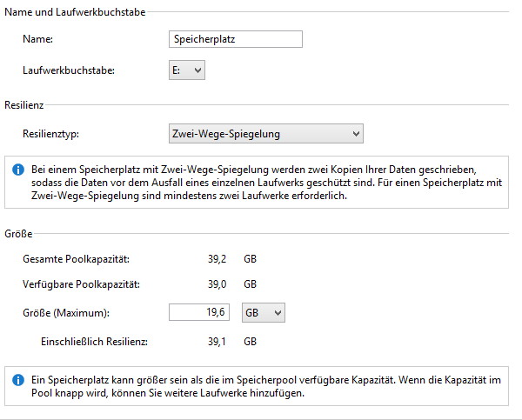Click the Größe (Maximum): label
The height and width of the screenshot is (420, 522).
click(x=66, y=313)
